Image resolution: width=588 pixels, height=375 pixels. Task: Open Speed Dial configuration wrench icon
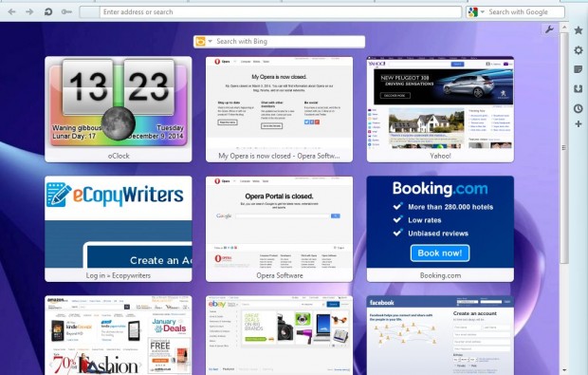tap(549, 29)
